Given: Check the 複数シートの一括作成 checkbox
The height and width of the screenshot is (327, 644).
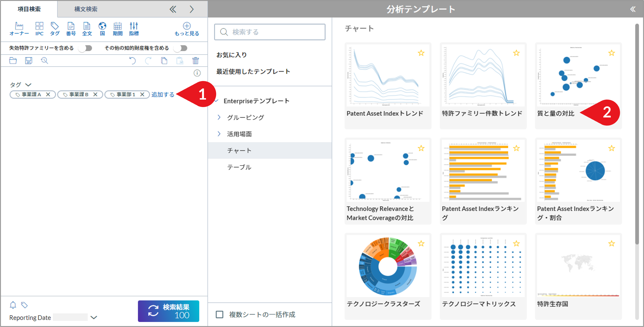Looking at the screenshot, I should [x=220, y=314].
